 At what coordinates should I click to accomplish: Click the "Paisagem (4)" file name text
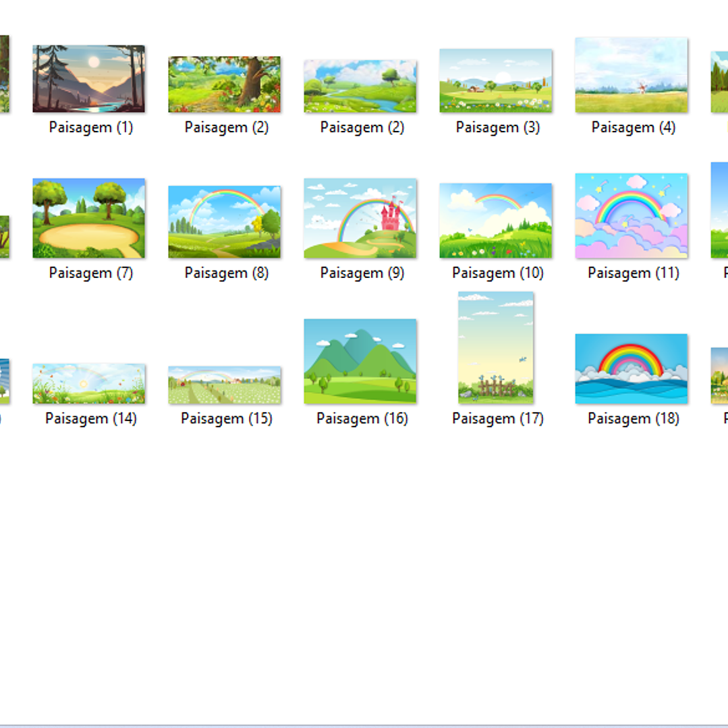coord(633,128)
